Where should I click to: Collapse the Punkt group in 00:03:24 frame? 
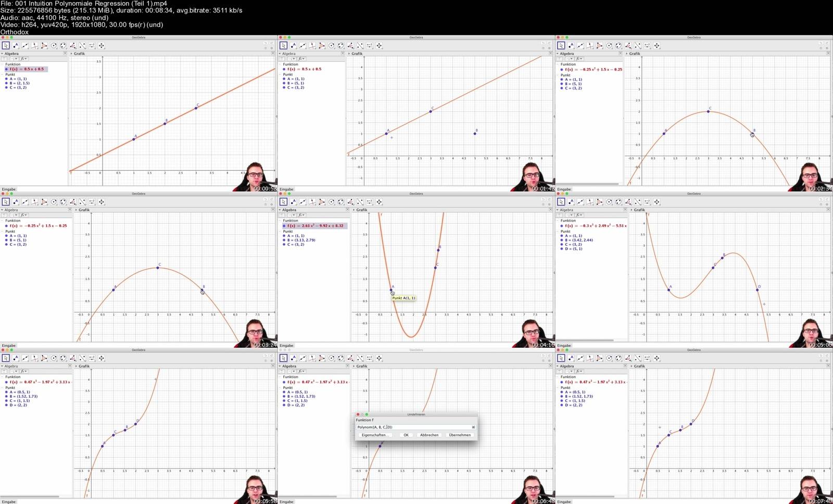(x=2, y=231)
